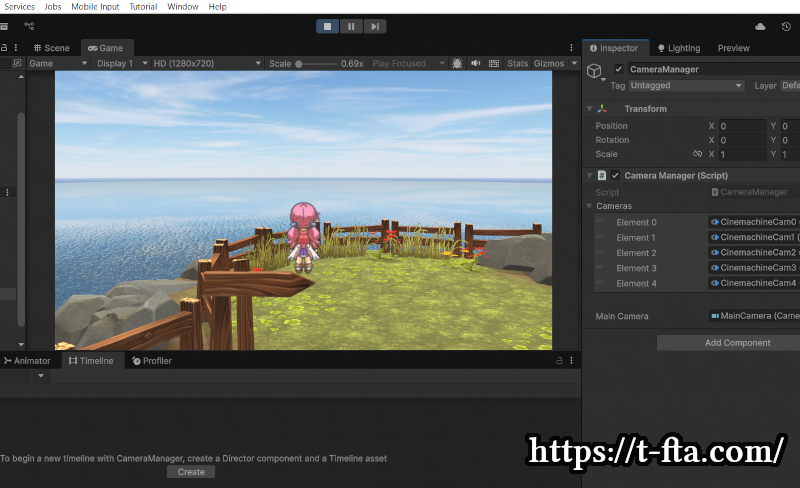Toggle the bug icon for frame debugger
This screenshot has width=800, height=488.
(457, 63)
